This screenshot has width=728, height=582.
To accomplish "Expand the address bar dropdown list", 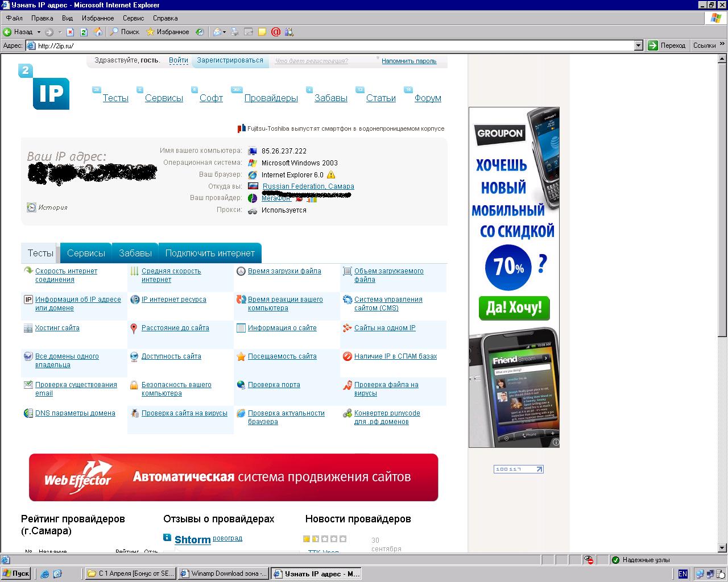I will point(638,45).
